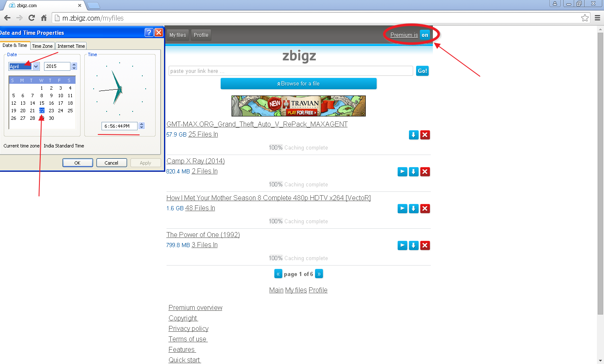Screen dimensions: 604x364
Task: Reload the zbigz page
Action: 31,18
